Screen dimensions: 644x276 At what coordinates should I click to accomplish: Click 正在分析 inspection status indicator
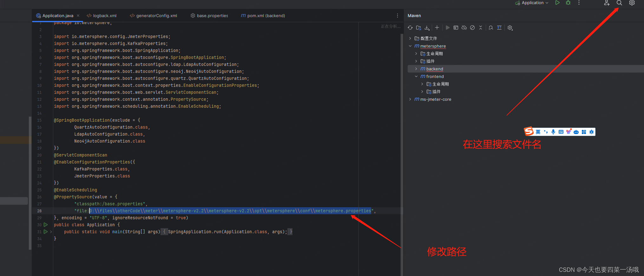coord(391,26)
